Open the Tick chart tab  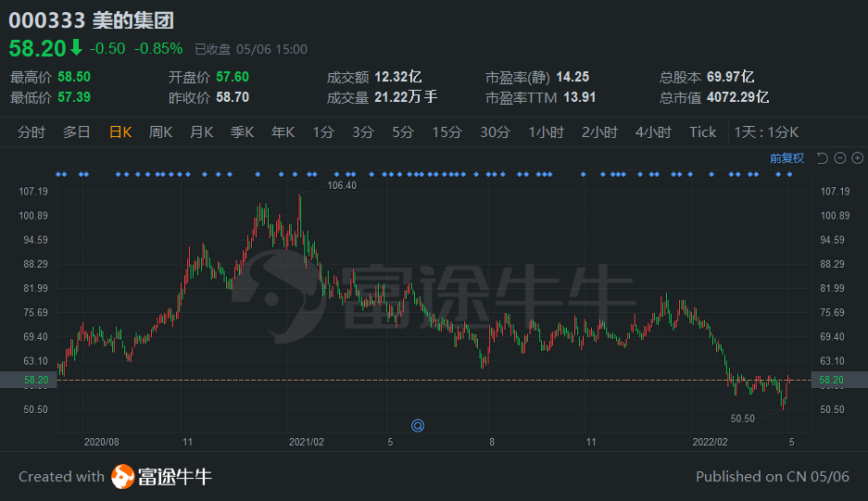coord(702,132)
